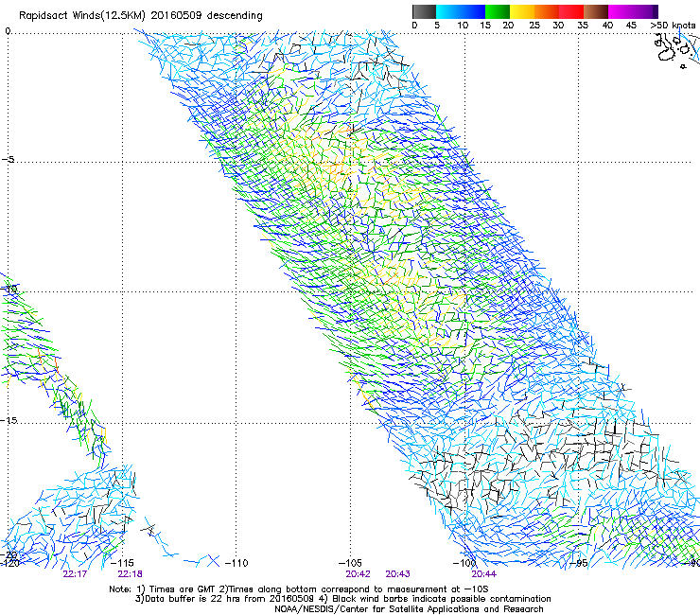
Task: Select the '-100' longitude axis label
Action: tap(464, 563)
